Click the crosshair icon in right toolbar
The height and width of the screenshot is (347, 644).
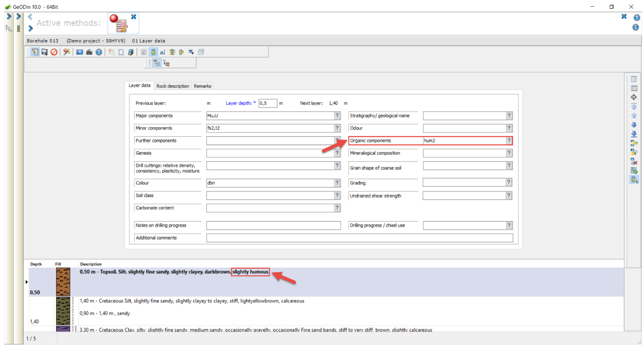click(634, 97)
